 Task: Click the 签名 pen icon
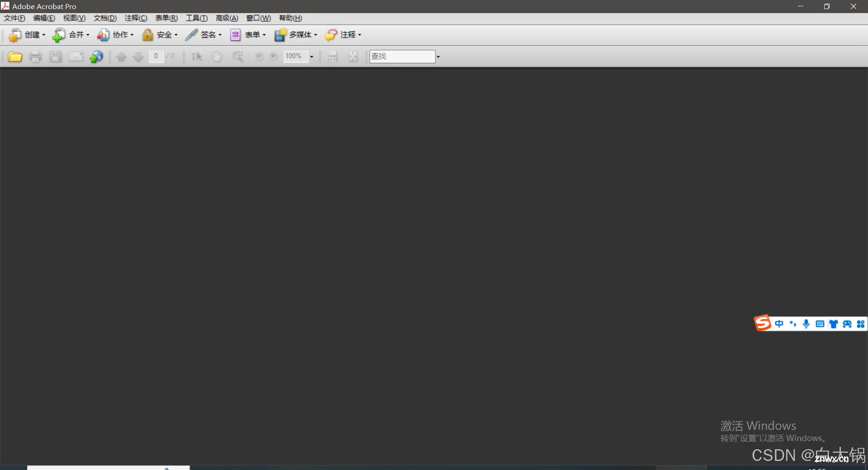point(191,35)
